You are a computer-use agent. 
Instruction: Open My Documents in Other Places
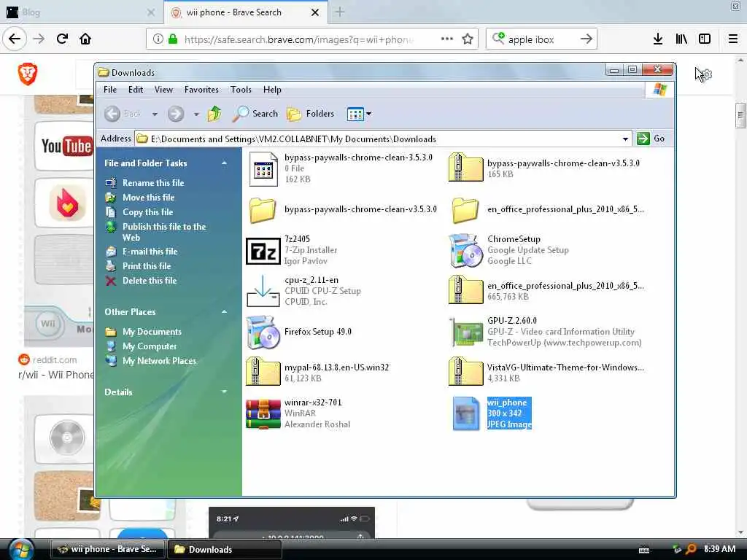coord(152,332)
